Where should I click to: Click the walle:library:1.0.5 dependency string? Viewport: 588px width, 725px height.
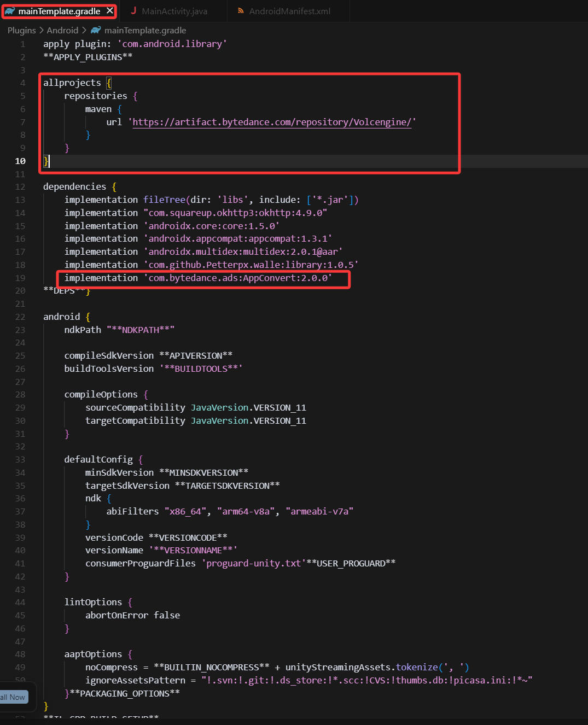point(251,265)
